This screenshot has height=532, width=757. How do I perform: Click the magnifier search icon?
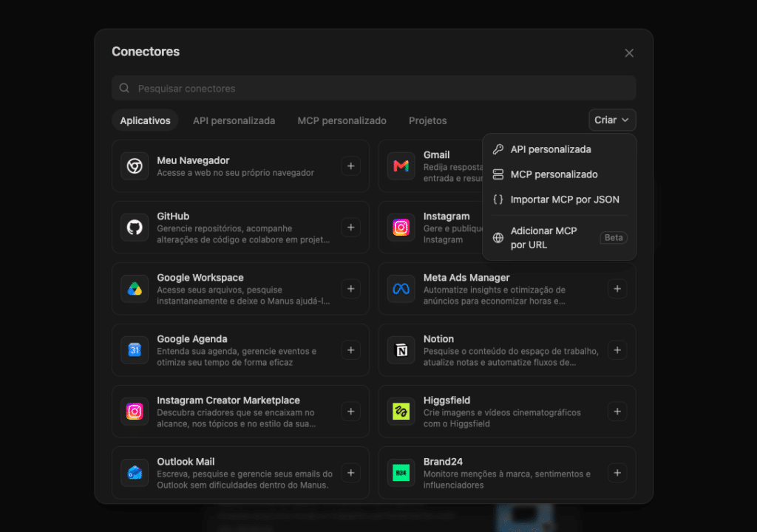coord(124,88)
